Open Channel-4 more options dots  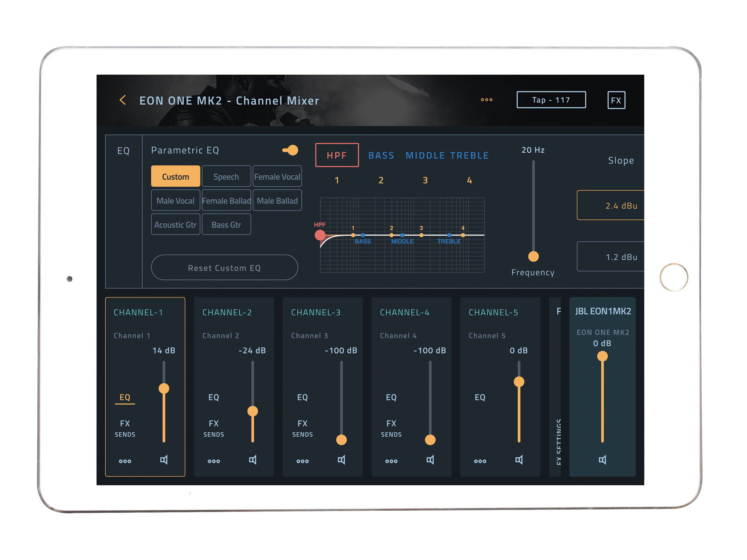tap(391, 461)
